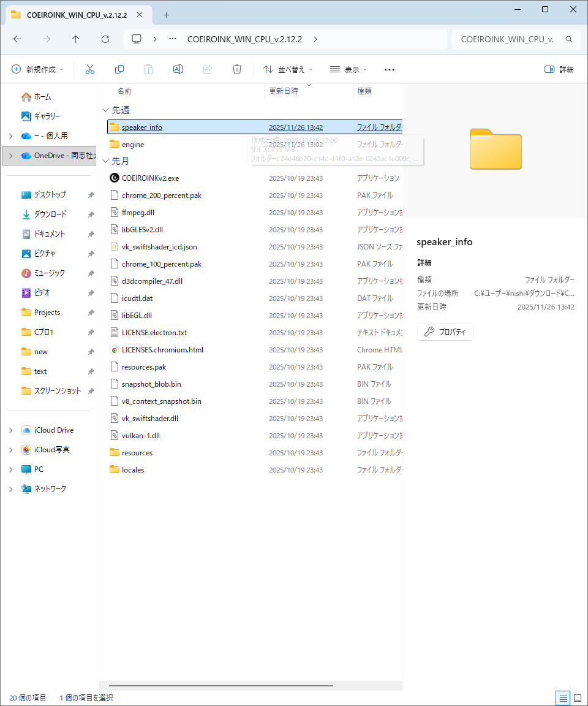Go up one folder level arrow
The image size is (588, 706).
(75, 39)
